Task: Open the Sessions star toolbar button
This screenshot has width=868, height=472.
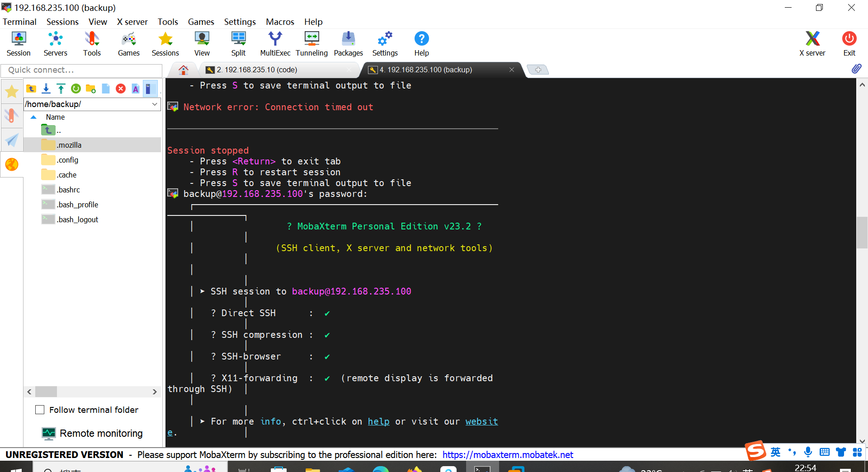Action: [165, 44]
